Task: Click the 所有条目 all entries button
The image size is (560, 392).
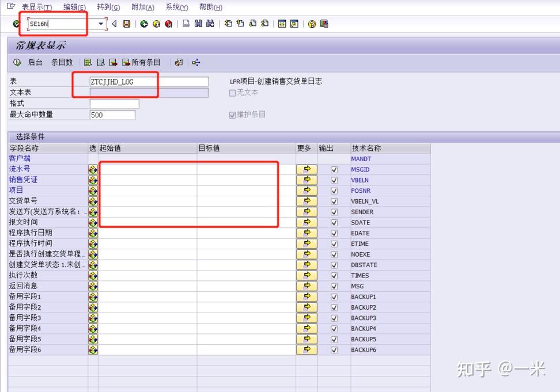Action: point(143,62)
